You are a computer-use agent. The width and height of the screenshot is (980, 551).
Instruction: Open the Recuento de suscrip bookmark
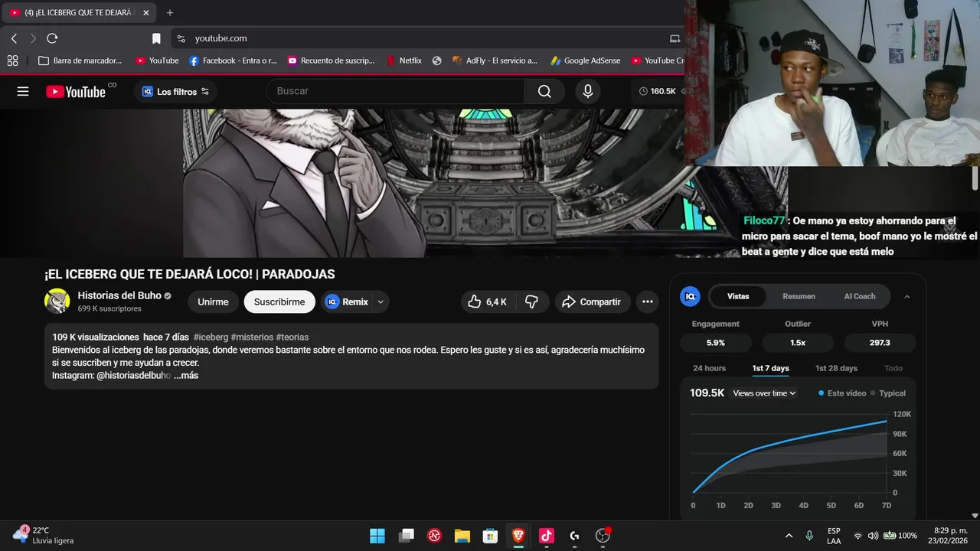[x=331, y=60]
